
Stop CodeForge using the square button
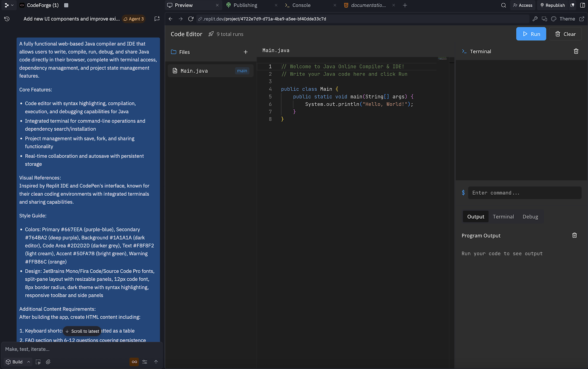pos(66,5)
